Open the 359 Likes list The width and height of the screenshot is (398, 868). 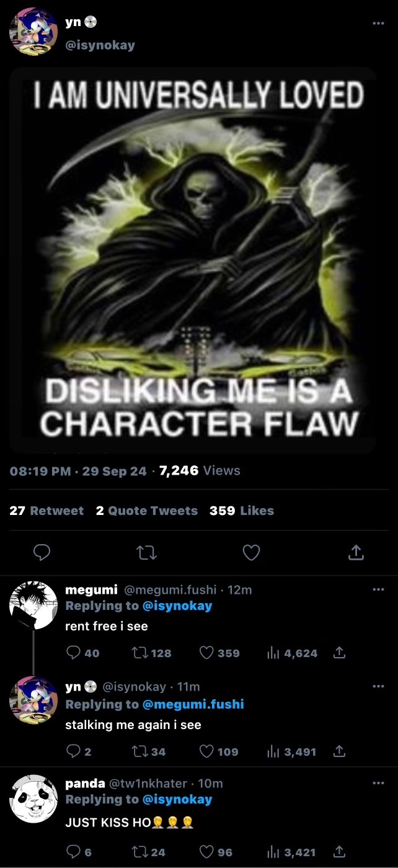click(241, 511)
